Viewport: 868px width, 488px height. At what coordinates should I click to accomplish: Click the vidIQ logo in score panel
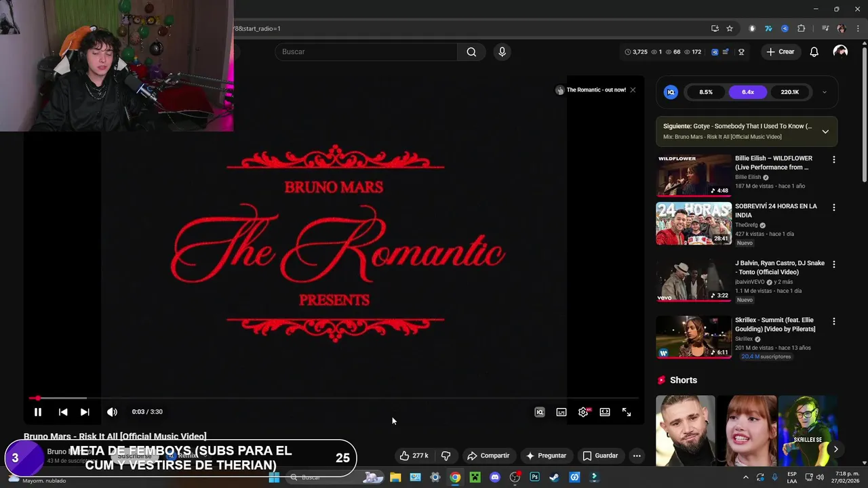pyautogui.click(x=671, y=92)
